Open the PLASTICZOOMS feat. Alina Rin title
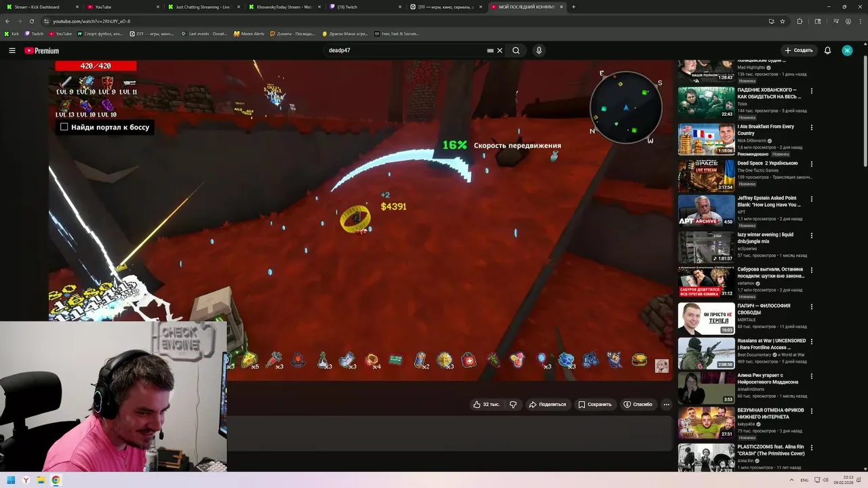 pos(770,450)
